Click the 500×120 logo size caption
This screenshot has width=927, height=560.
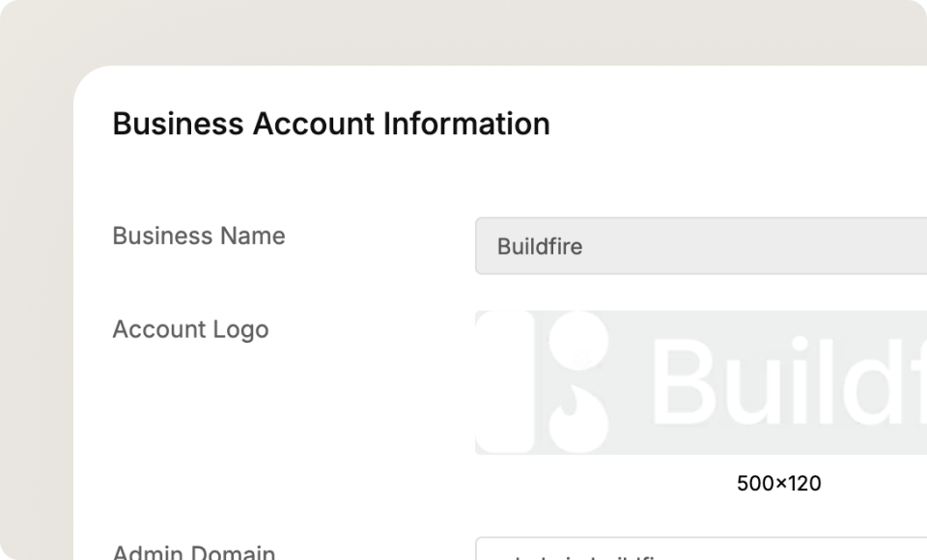(778, 483)
